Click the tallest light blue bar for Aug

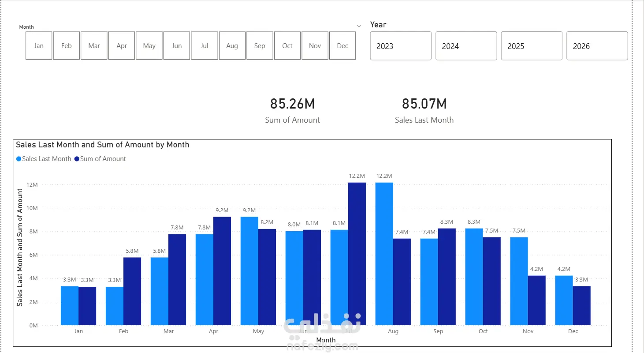pyautogui.click(x=384, y=254)
